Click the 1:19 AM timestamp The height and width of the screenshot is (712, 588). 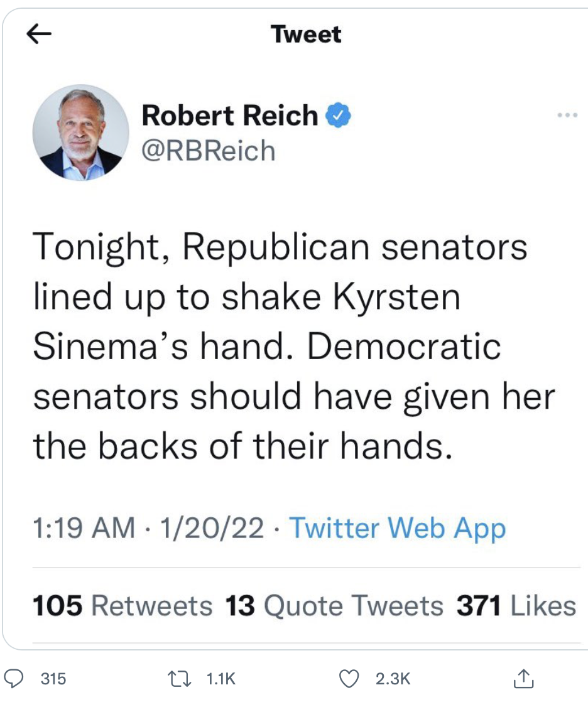[83, 529]
